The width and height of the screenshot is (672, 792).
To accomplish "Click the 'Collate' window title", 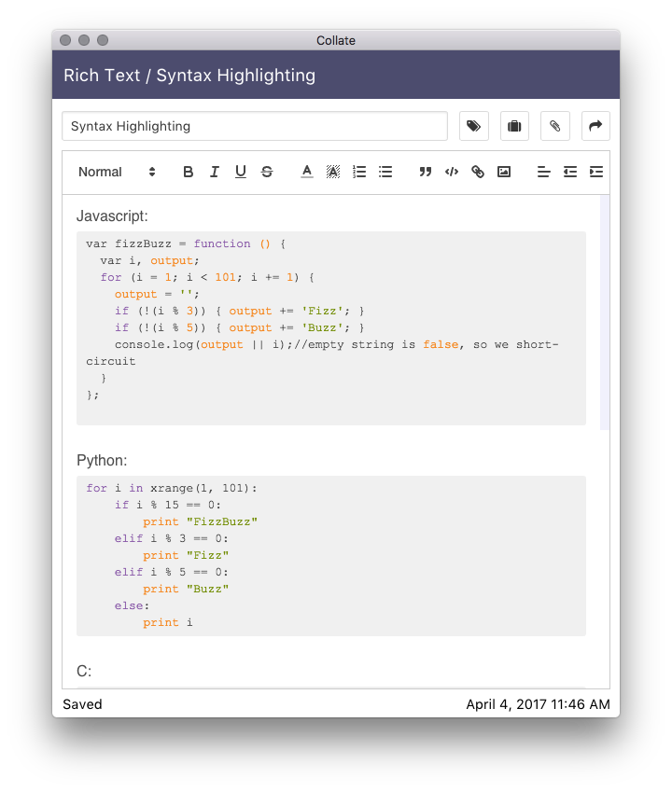I will point(336,40).
